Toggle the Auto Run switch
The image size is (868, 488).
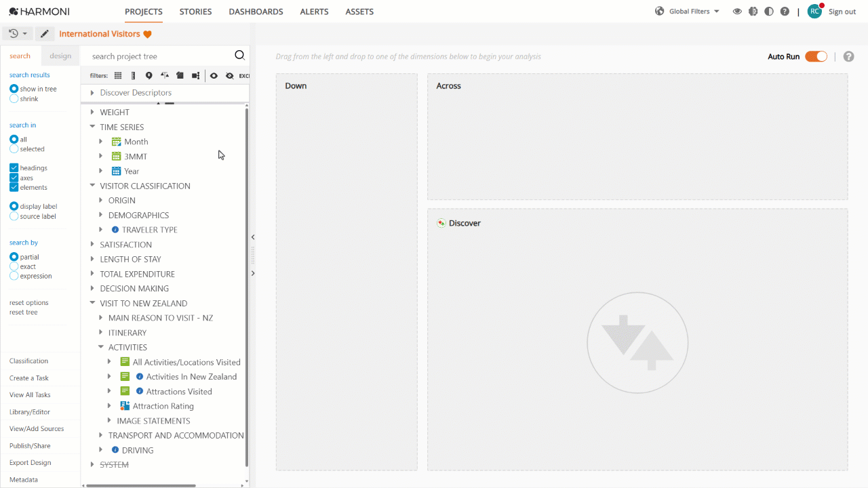(816, 56)
